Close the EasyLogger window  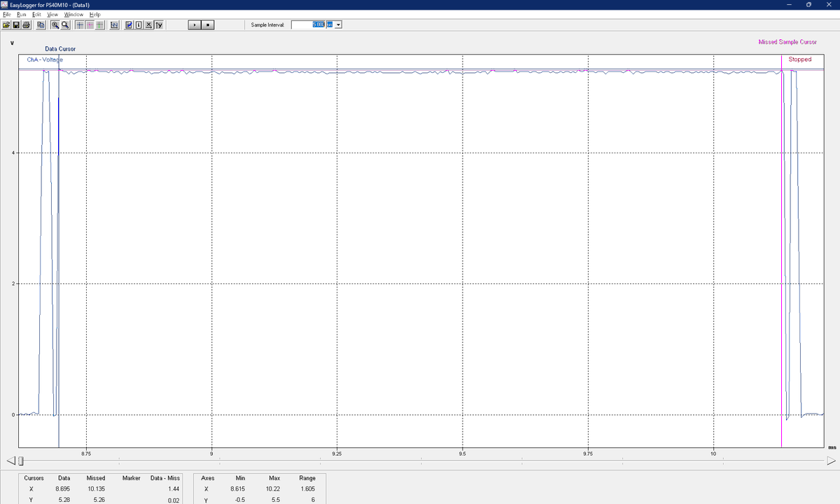829,5
